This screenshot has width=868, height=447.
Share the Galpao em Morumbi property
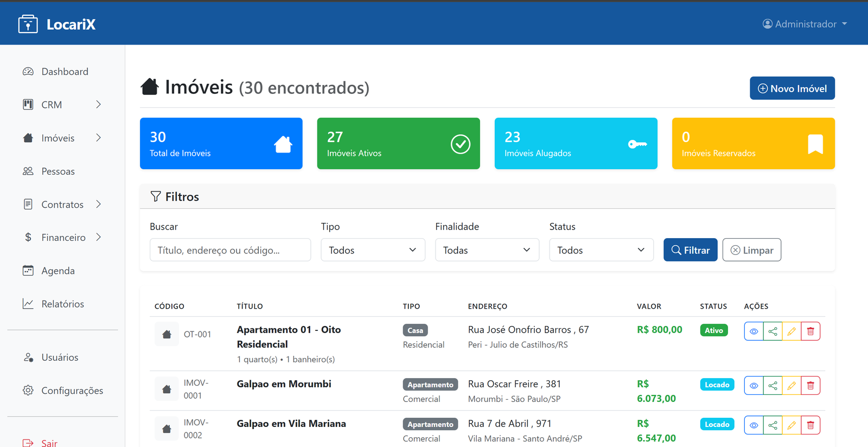coord(773,386)
